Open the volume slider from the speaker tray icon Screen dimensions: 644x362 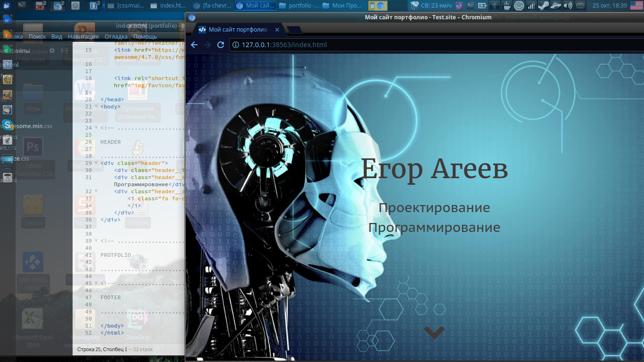[567, 5]
